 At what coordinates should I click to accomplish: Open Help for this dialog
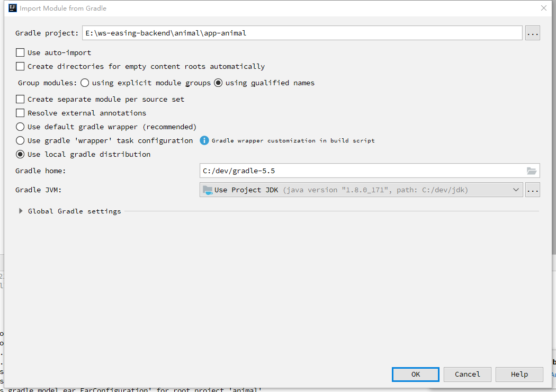(519, 375)
